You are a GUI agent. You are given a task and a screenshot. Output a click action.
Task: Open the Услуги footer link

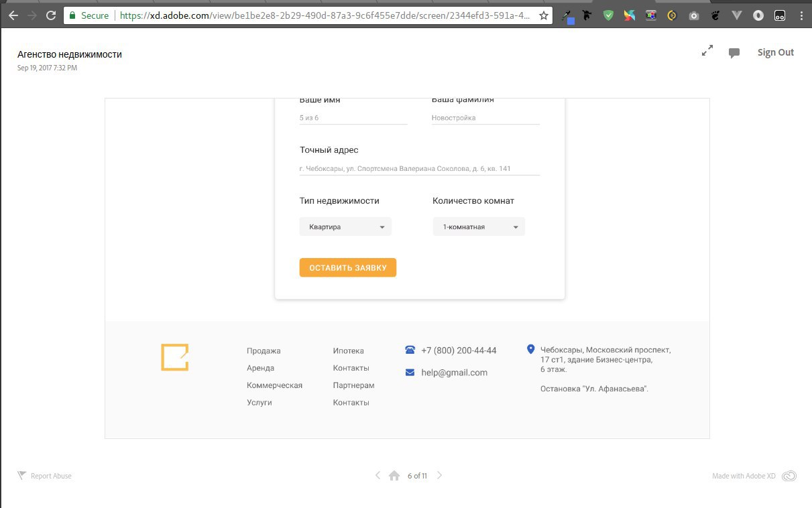[x=259, y=403]
